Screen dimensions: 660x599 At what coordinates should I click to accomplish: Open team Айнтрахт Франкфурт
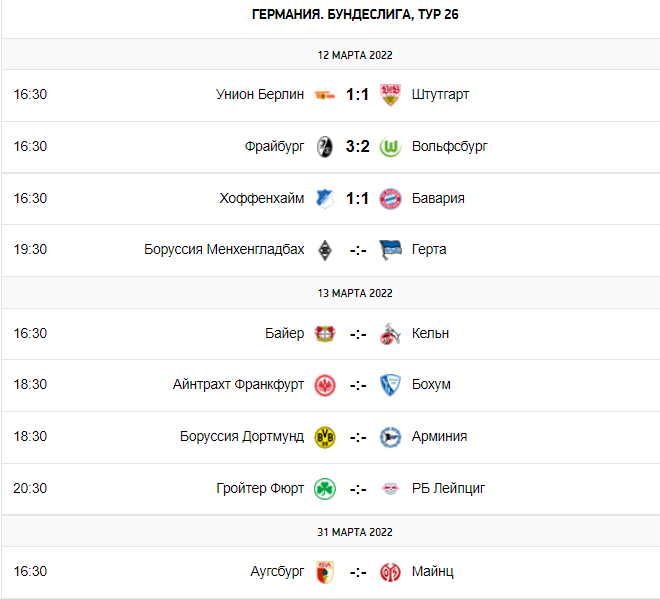(x=238, y=385)
